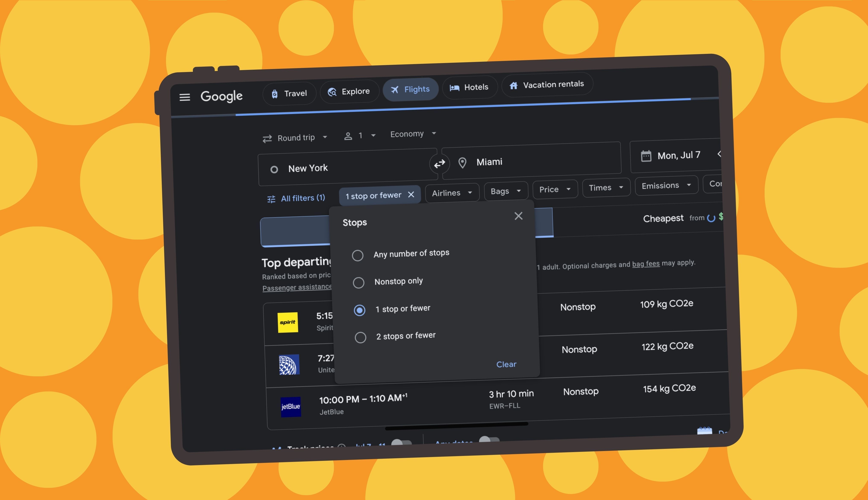Click Nonstop in the JetBlue flight row
Image resolution: width=868 pixels, height=500 pixels.
point(581,391)
